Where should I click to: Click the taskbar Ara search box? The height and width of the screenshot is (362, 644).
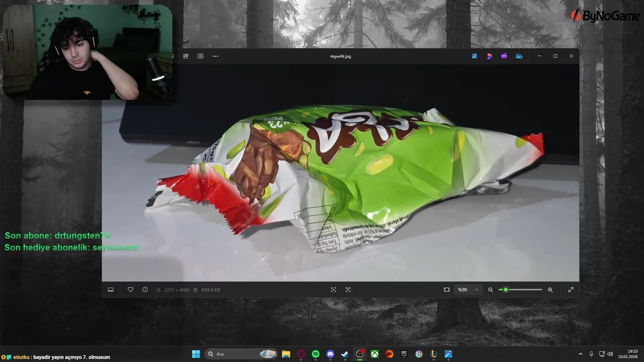click(242, 354)
